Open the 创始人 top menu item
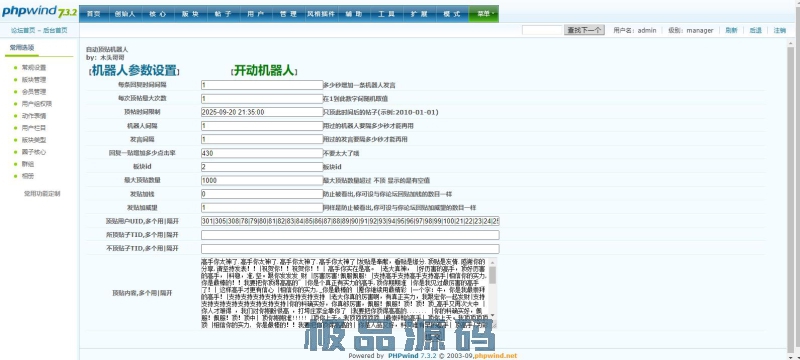 pyautogui.click(x=125, y=14)
